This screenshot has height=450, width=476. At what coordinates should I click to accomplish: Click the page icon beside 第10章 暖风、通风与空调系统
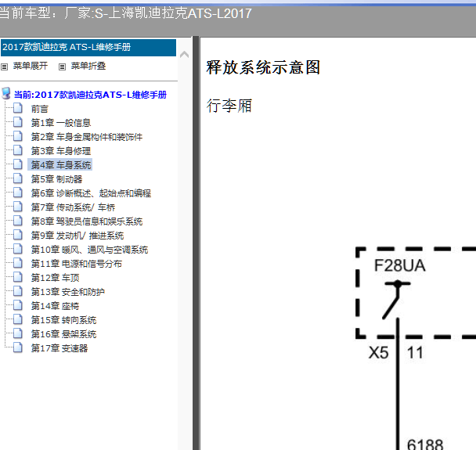pyautogui.click(x=18, y=249)
